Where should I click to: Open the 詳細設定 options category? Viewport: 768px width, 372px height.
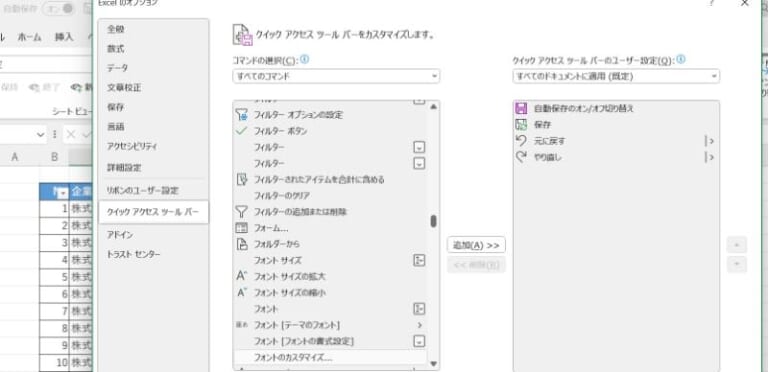[x=124, y=168]
